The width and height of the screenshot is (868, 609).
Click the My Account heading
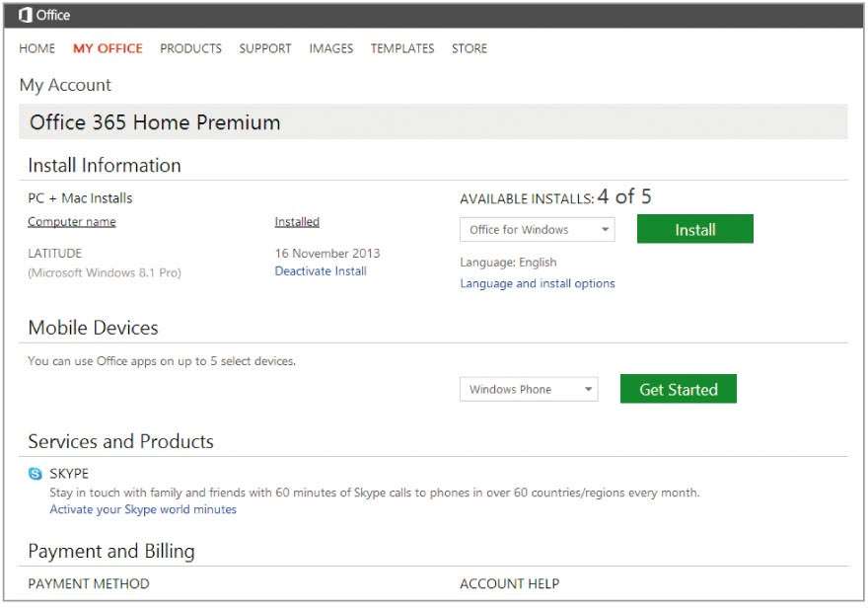point(65,85)
